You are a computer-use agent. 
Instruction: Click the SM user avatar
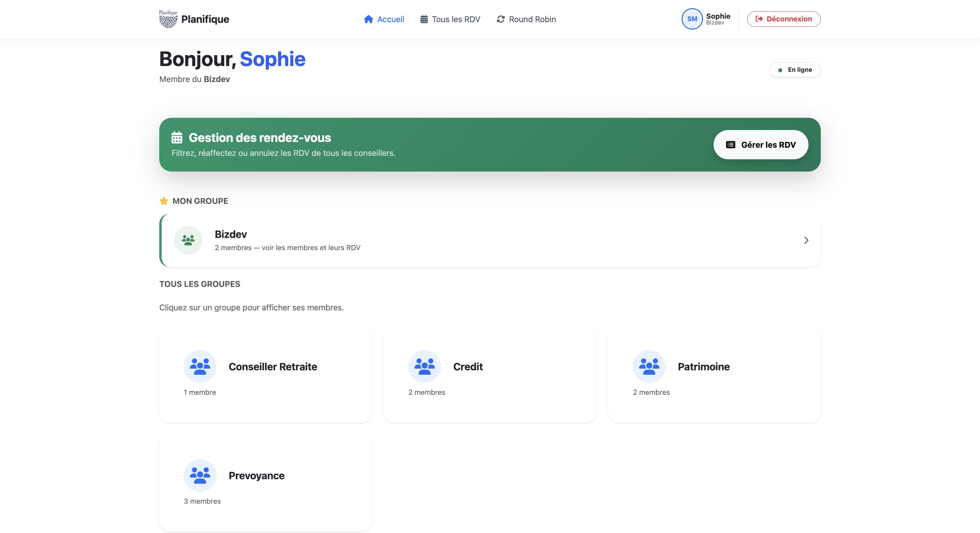[692, 19]
